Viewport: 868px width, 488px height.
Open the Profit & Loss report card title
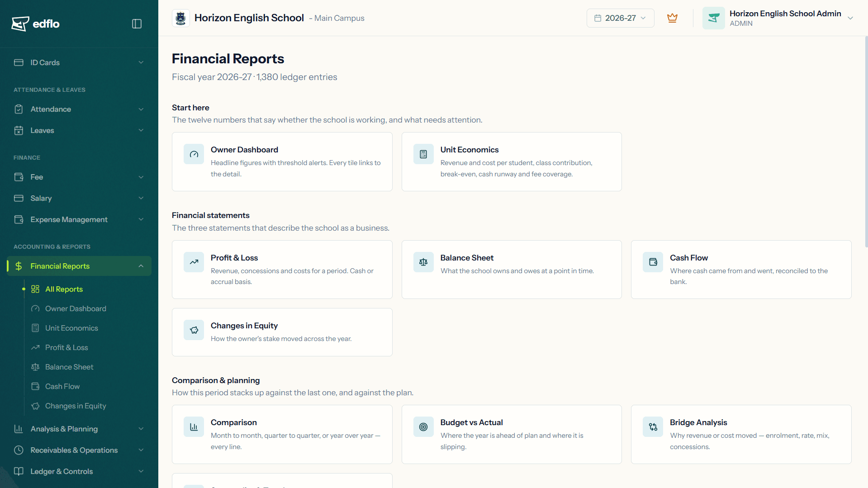234,258
